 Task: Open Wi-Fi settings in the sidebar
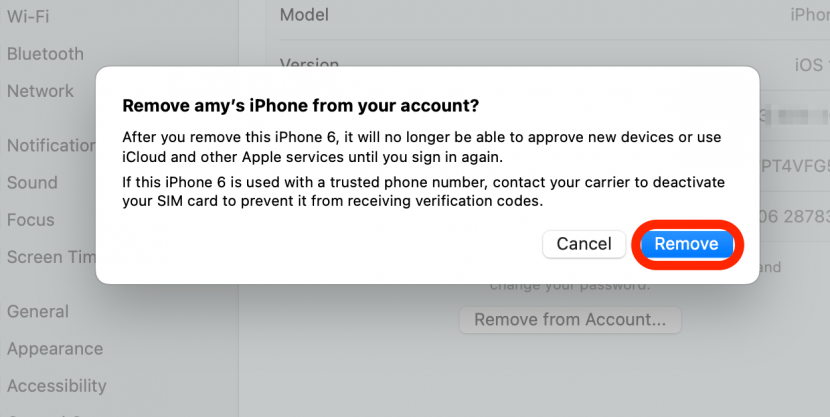point(28,16)
